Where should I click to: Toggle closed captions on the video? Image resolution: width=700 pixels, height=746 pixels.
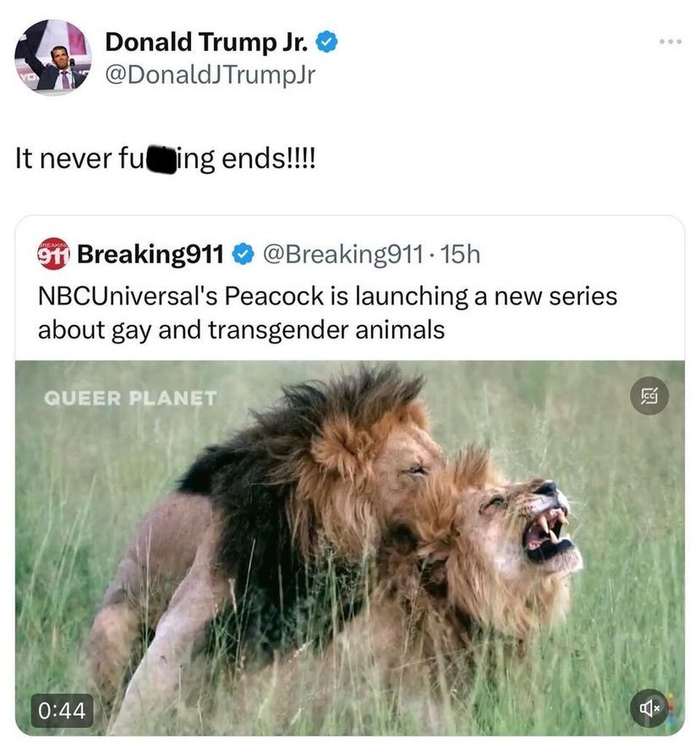[x=649, y=396]
